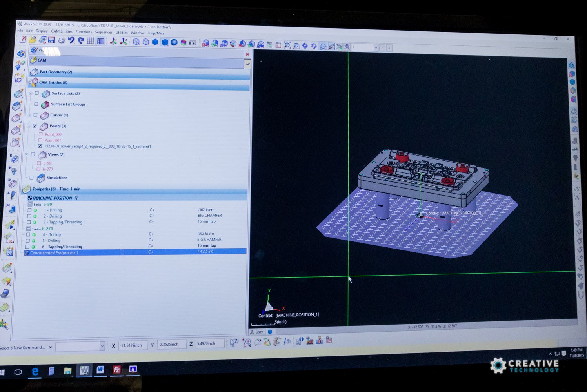Uncheck the Points (3) checkbox

click(x=35, y=126)
